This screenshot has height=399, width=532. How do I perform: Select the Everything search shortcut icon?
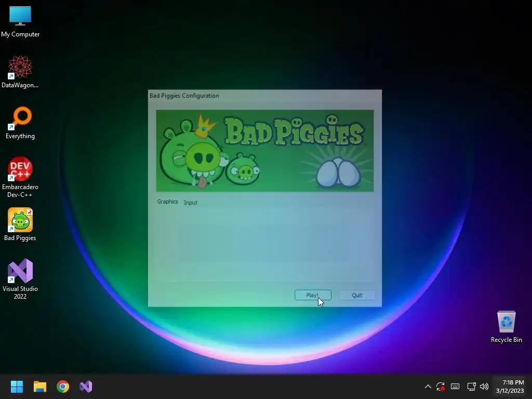(20, 123)
